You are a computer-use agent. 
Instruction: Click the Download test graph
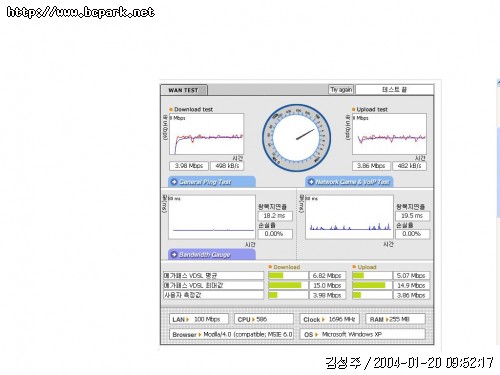point(206,134)
